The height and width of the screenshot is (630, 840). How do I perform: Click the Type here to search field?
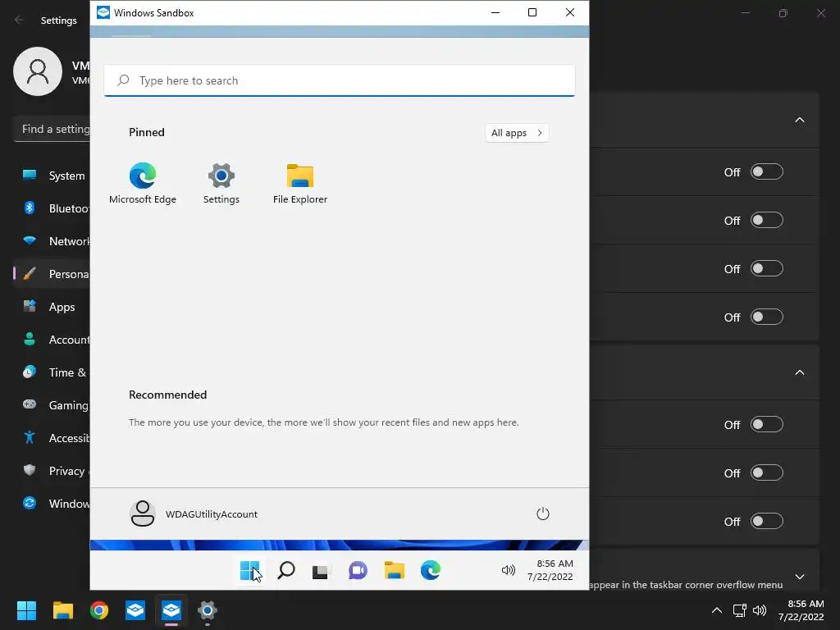[x=340, y=80]
